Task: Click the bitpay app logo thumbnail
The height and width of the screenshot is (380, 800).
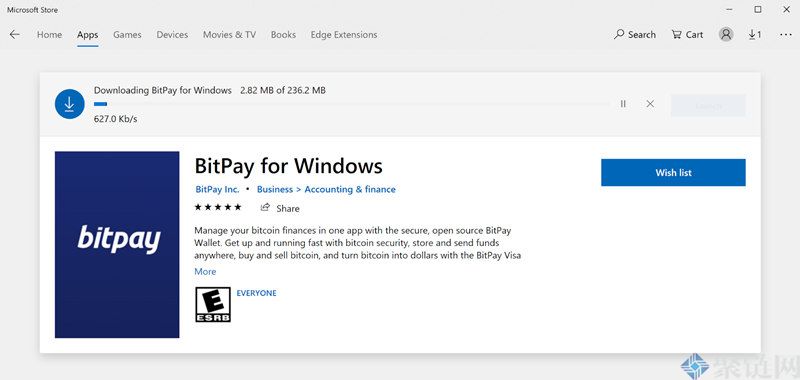Action: click(117, 244)
